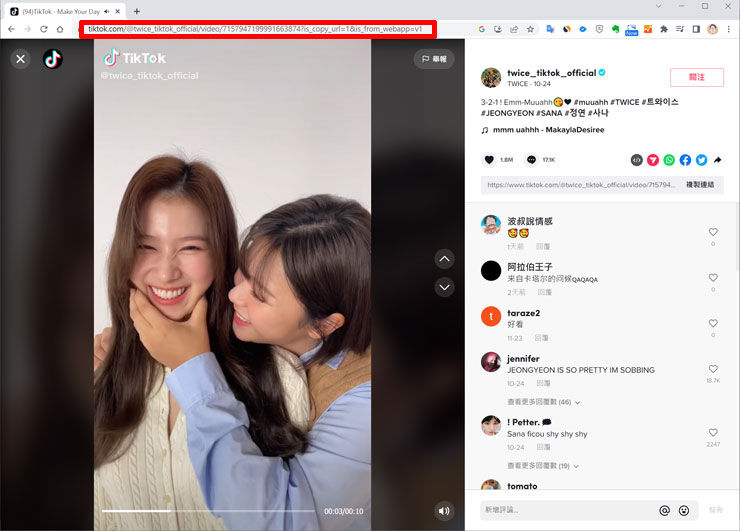Expand jennifer's 46 more replies
This screenshot has width=740, height=531.
(544, 402)
